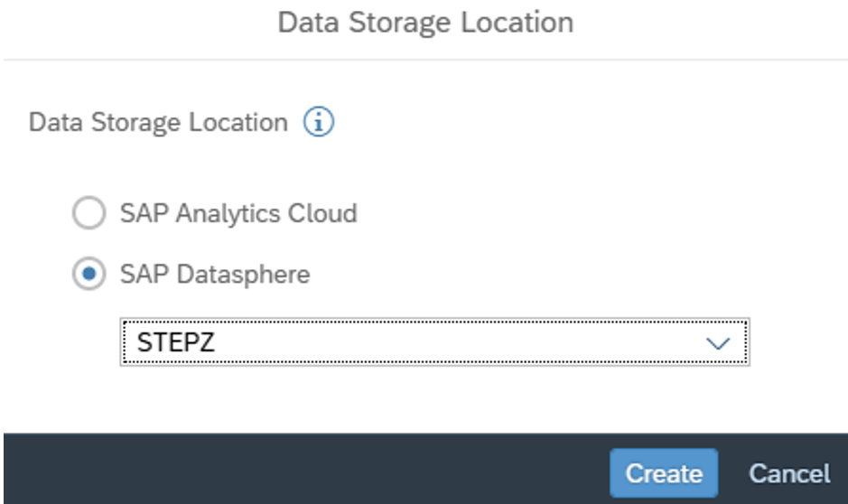Click the word Cloud in the first option
The height and width of the screenshot is (504, 848).
(x=321, y=214)
